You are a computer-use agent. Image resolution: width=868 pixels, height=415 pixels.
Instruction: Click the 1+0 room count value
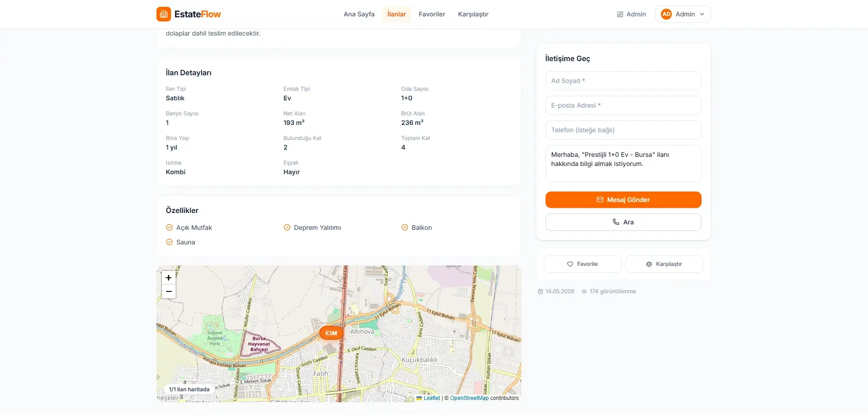point(407,98)
